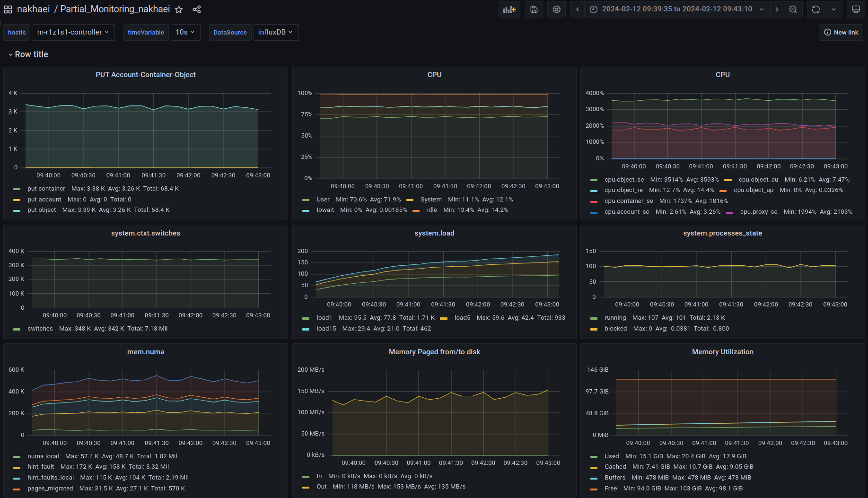Star the dashboard as favorite

click(179, 9)
